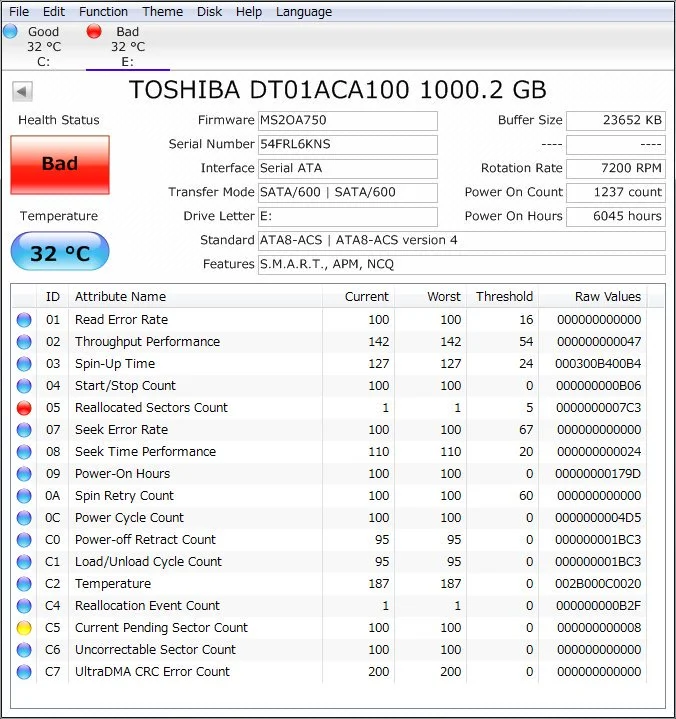Select the Throughput Performance attribute name

point(147,342)
